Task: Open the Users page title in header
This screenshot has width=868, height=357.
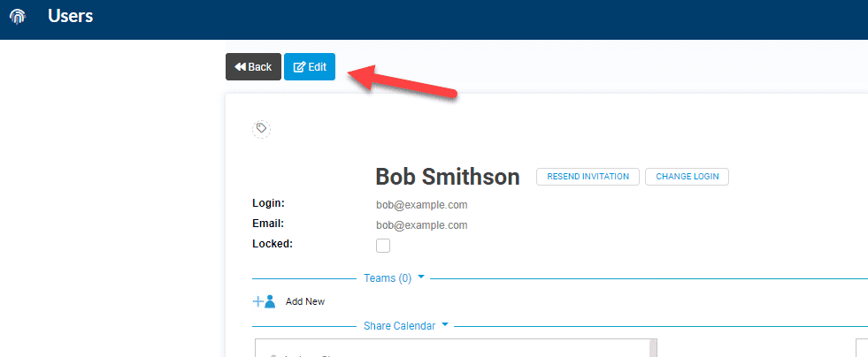Action: (x=70, y=17)
